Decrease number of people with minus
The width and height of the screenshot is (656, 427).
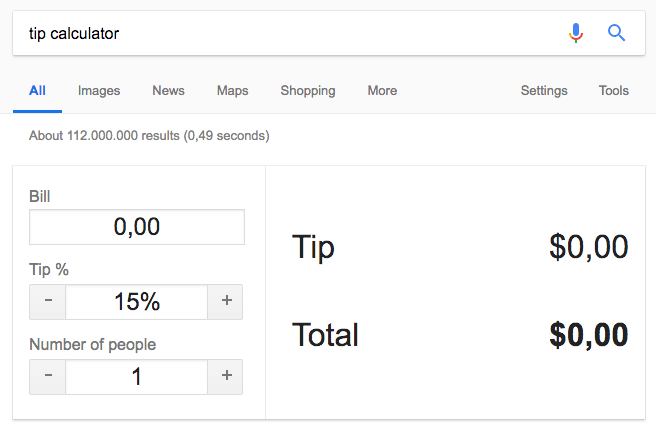tap(48, 376)
